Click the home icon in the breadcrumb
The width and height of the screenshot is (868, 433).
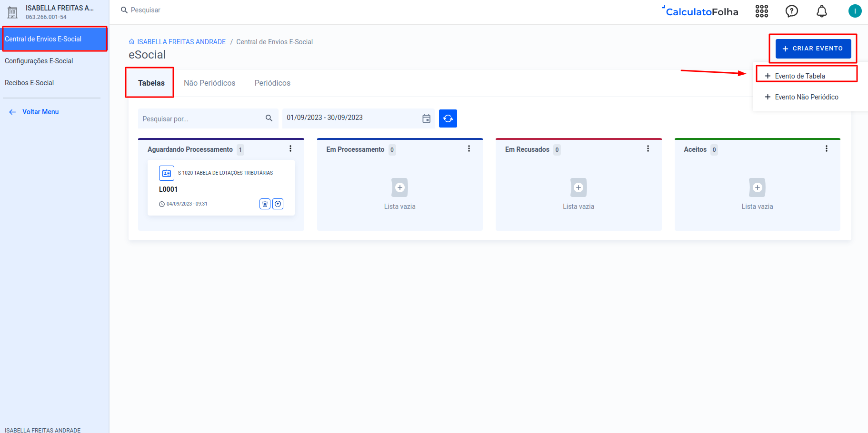pyautogui.click(x=132, y=42)
